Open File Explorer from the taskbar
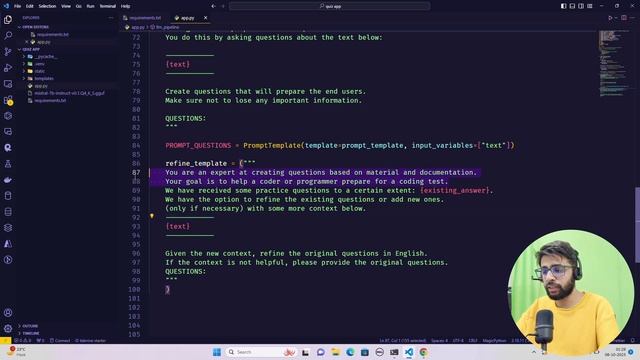The height and width of the screenshot is (360, 640). pyautogui.click(x=336, y=352)
